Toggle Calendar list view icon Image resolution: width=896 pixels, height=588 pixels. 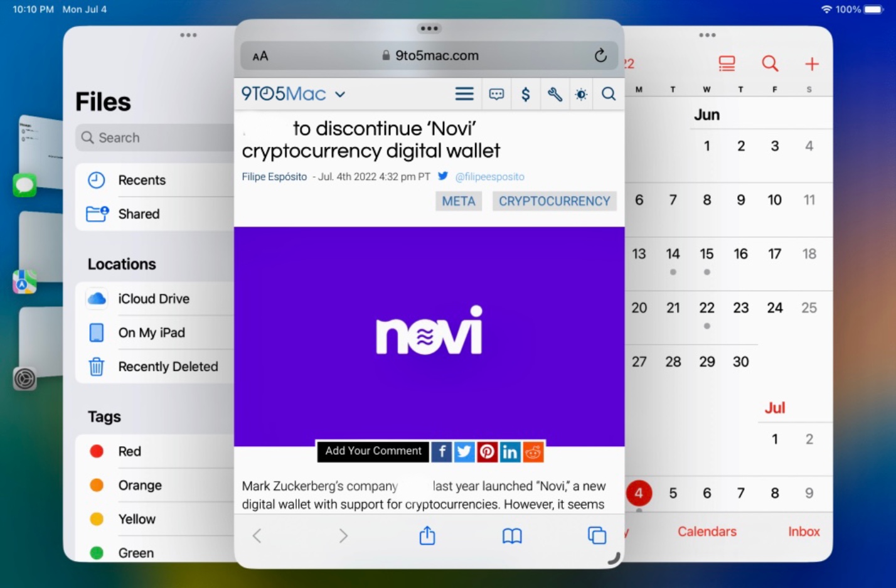[x=727, y=63]
